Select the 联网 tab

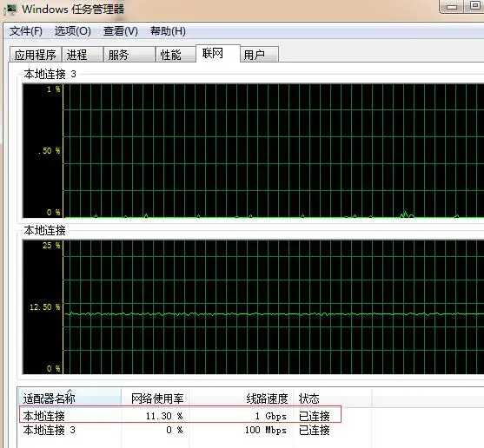coord(217,53)
